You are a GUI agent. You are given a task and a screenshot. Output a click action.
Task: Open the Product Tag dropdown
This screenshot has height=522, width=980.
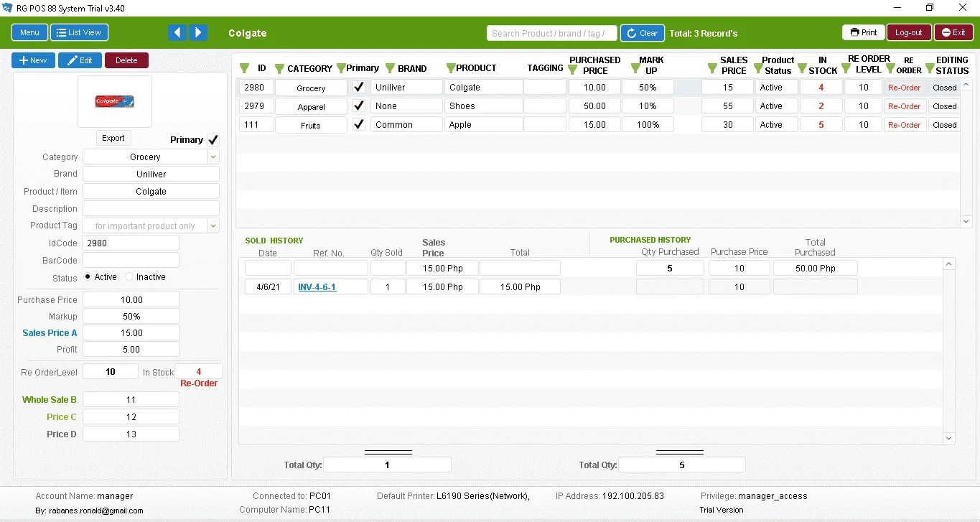213,225
